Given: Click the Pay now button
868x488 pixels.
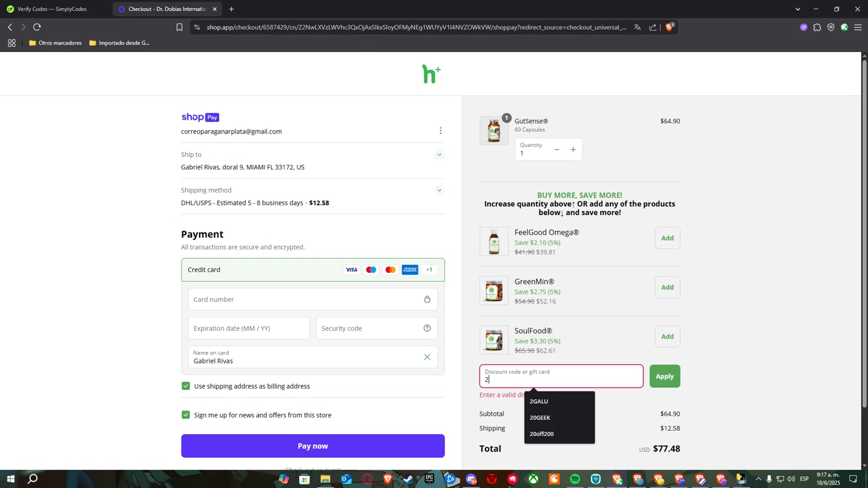Looking at the screenshot, I should 313,446.
